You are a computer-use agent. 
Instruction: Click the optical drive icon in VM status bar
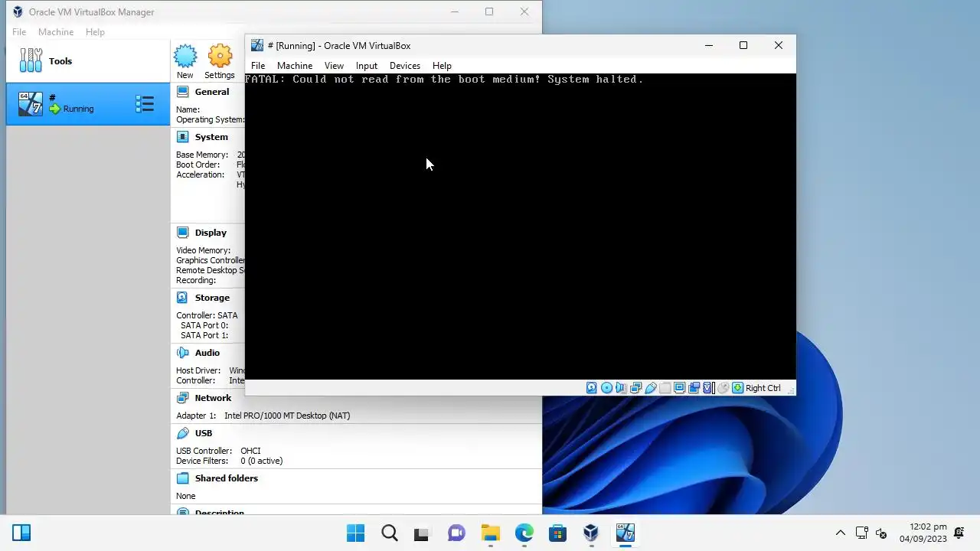tap(606, 388)
